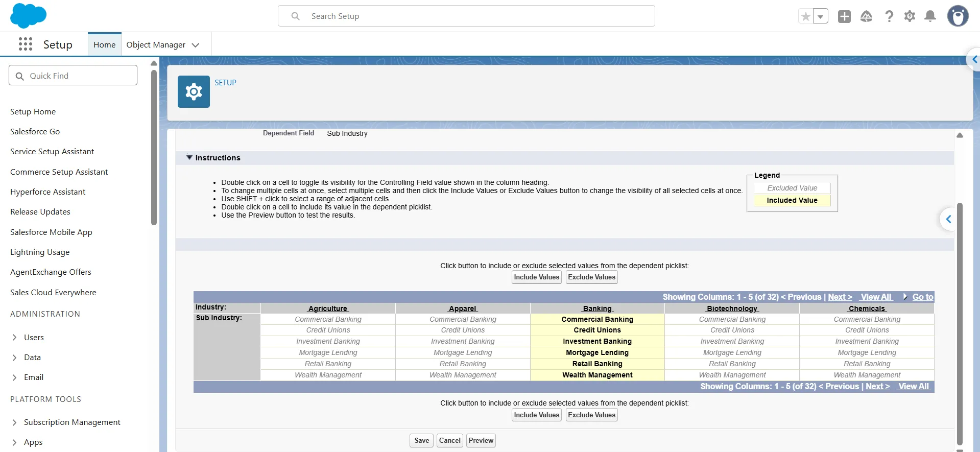The height and width of the screenshot is (452, 980).
Task: Open the user profile avatar
Action: pyautogui.click(x=958, y=16)
